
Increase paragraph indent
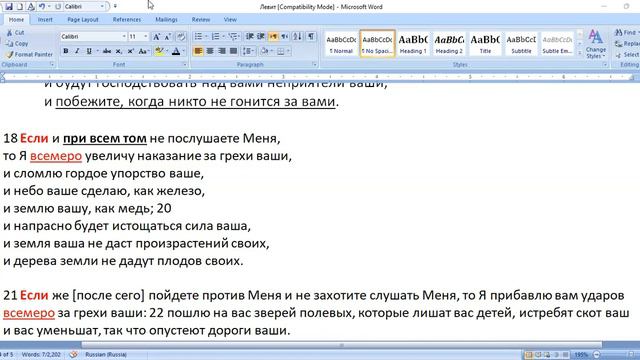pyautogui.click(x=261, y=37)
